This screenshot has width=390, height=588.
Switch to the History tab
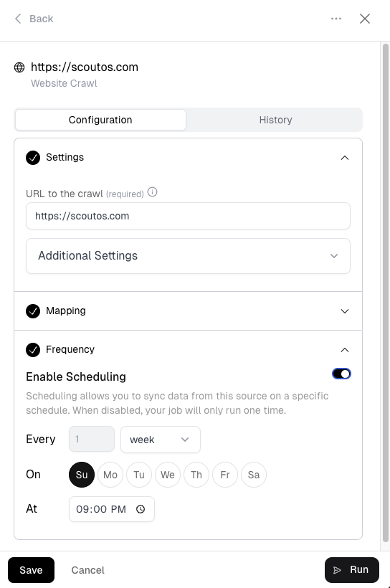275,120
